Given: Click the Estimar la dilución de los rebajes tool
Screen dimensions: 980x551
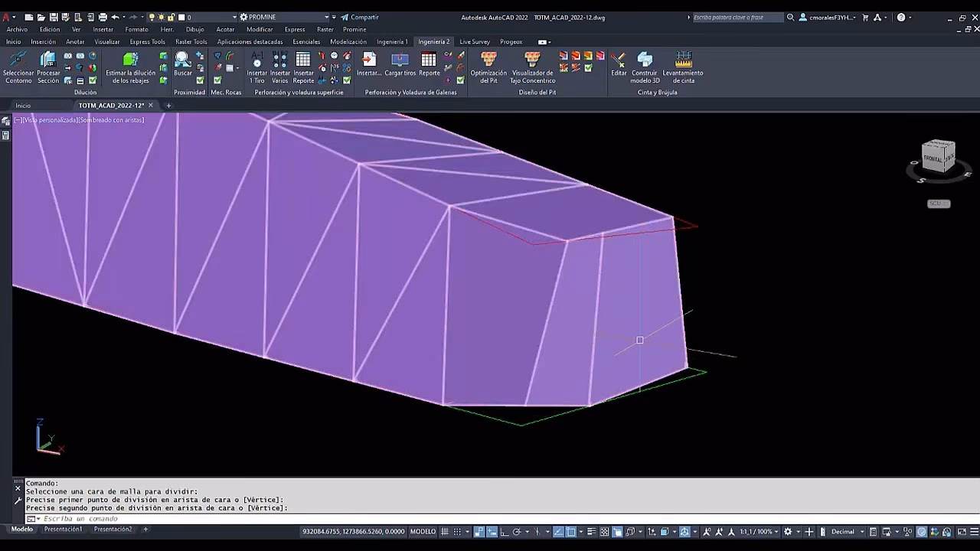Looking at the screenshot, I should coord(130,69).
